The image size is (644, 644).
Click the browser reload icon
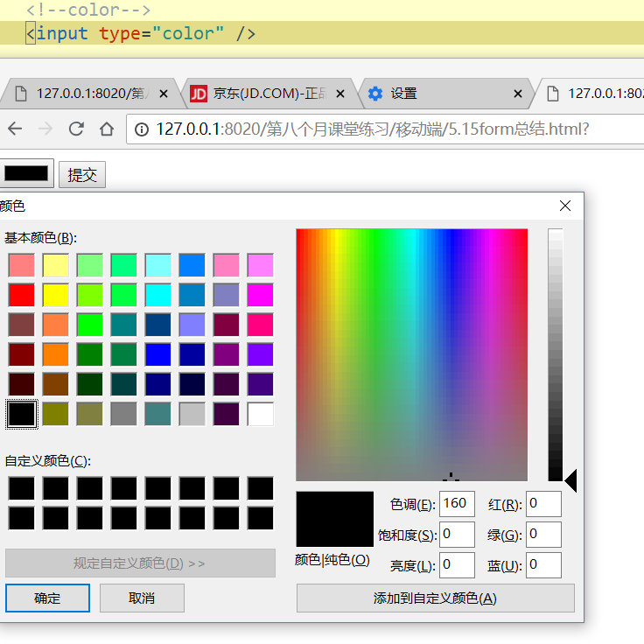point(76,129)
